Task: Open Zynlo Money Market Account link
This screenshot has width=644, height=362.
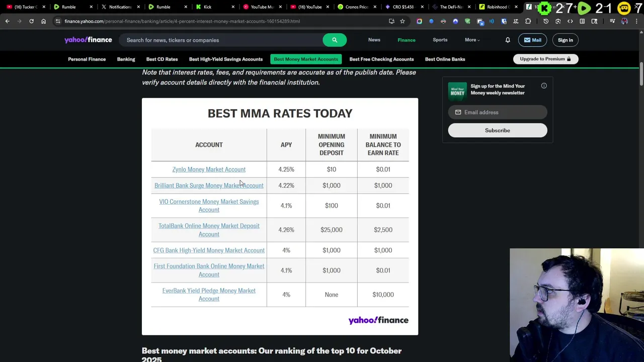Action: coord(209,169)
